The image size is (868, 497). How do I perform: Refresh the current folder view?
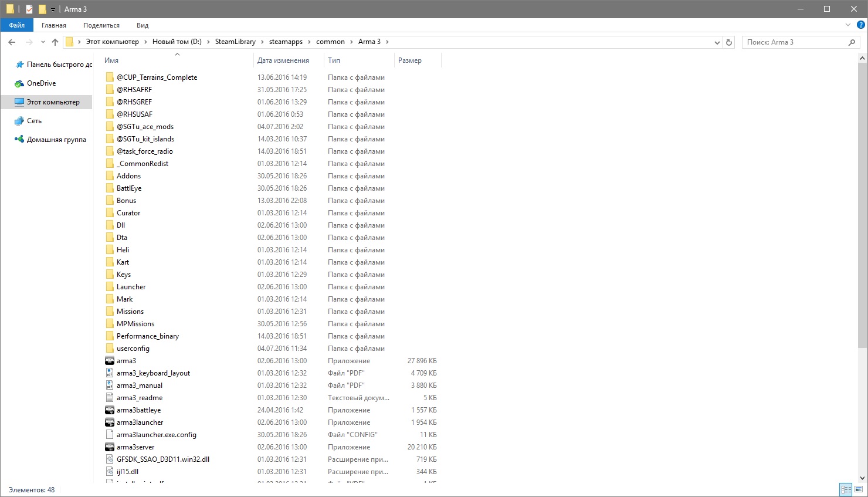[729, 42]
